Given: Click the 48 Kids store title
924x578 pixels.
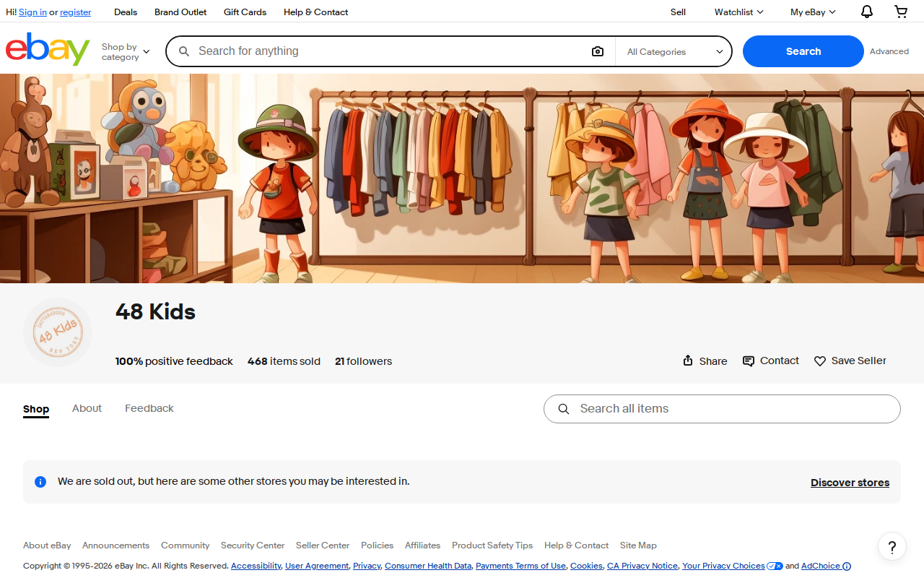Looking at the screenshot, I should coord(155,311).
